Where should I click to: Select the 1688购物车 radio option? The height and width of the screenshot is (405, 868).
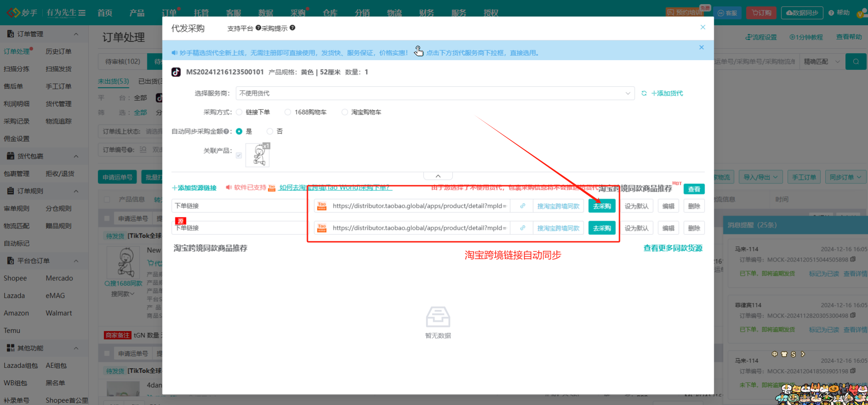(x=288, y=112)
